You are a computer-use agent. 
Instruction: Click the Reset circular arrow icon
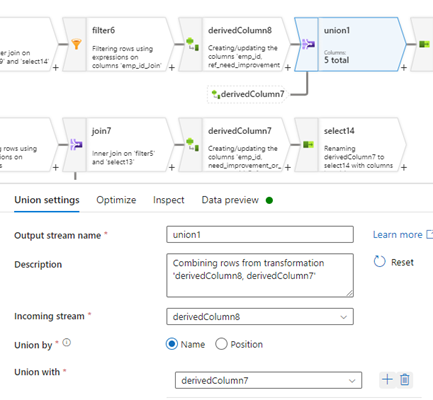[x=379, y=262]
